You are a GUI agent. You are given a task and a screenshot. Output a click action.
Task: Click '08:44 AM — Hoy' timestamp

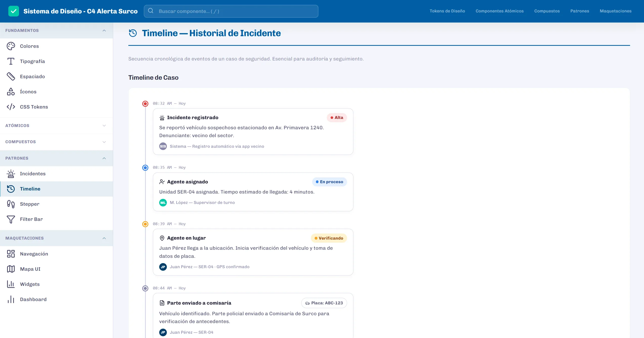point(169,288)
